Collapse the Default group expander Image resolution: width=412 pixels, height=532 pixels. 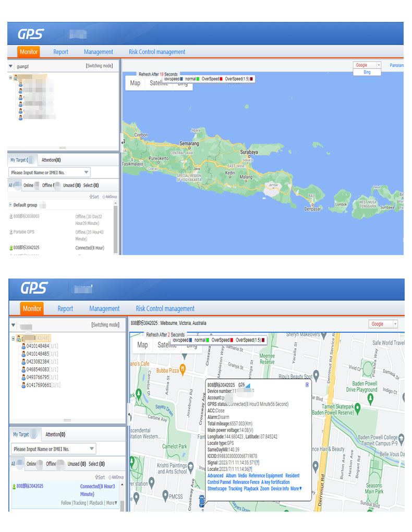pyautogui.click(x=10, y=205)
